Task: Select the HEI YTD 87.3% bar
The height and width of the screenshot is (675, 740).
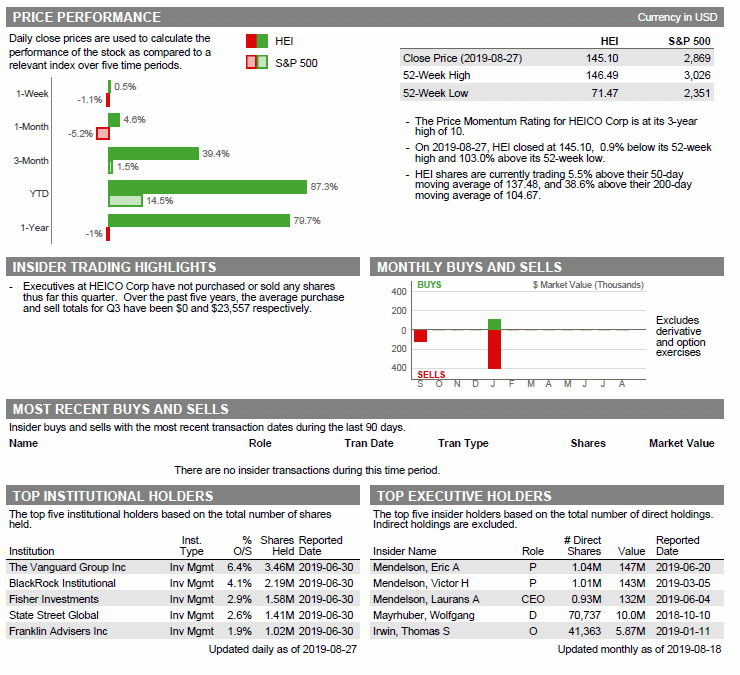Action: point(207,187)
